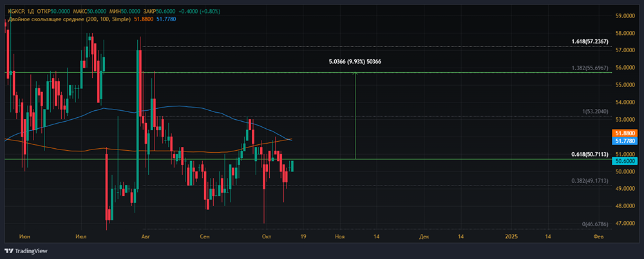
Task: Click the 56.0000 price axis label
Action: tap(624, 68)
